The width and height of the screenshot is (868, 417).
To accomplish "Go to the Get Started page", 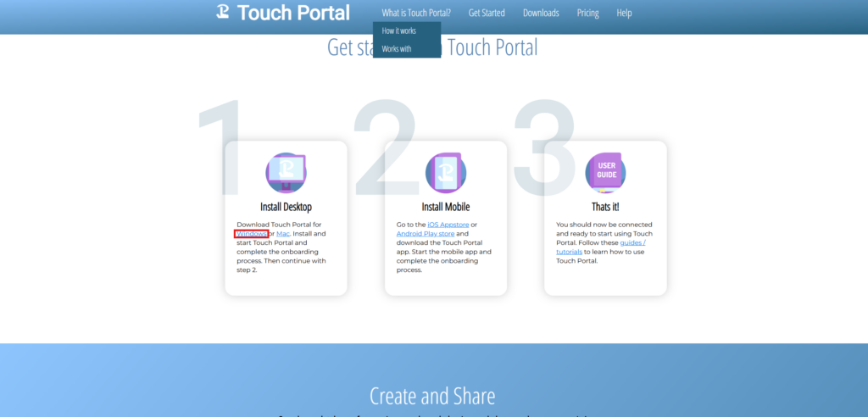I will point(487,13).
